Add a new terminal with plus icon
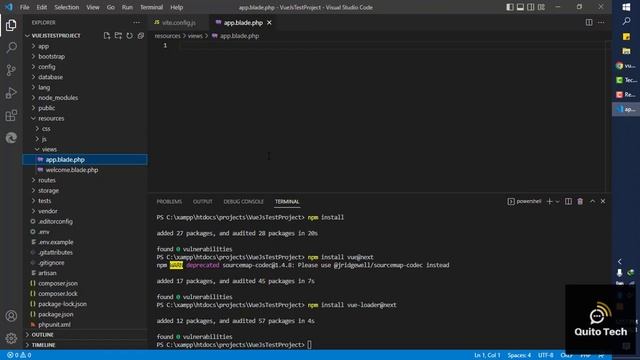The image size is (640, 360). [x=549, y=202]
